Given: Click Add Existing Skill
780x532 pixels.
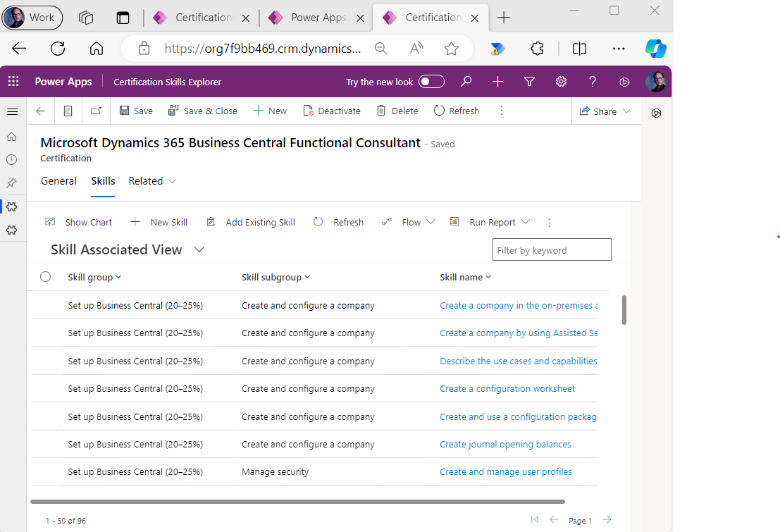Looking at the screenshot, I should coord(251,223).
